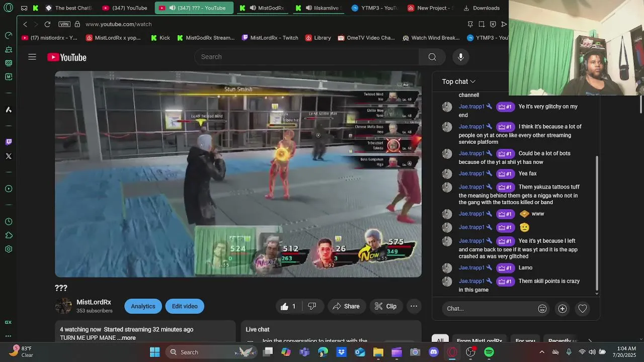Screen dimensions: 644x362
Task: Switch to the New Project tab
Action: tap(430, 8)
